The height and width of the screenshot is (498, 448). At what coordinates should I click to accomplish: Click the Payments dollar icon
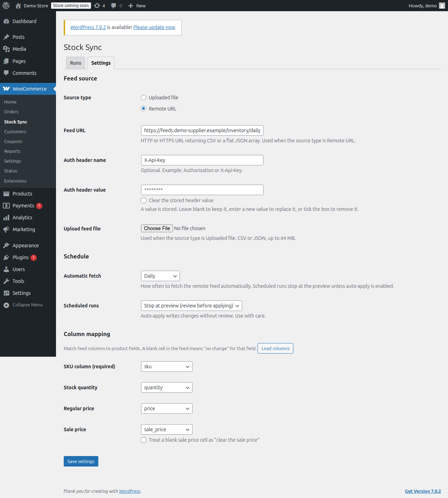pyautogui.click(x=6, y=206)
